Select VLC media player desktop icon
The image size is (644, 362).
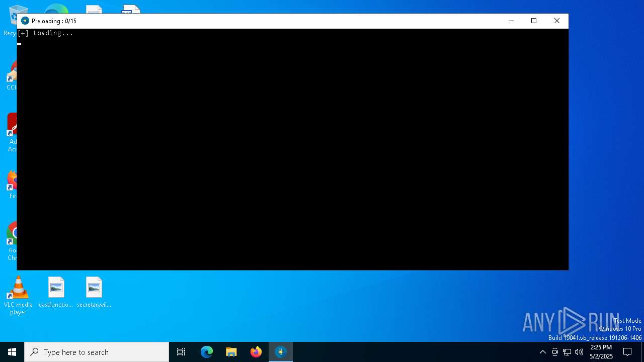click(18, 296)
